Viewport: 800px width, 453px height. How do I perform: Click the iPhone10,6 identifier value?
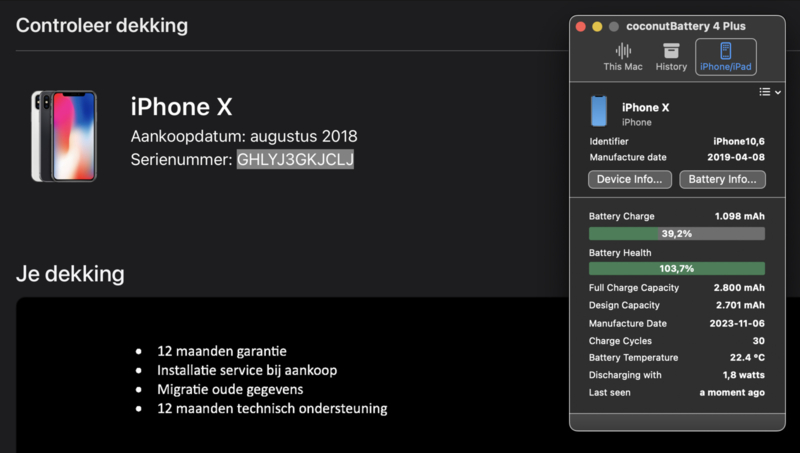739,141
